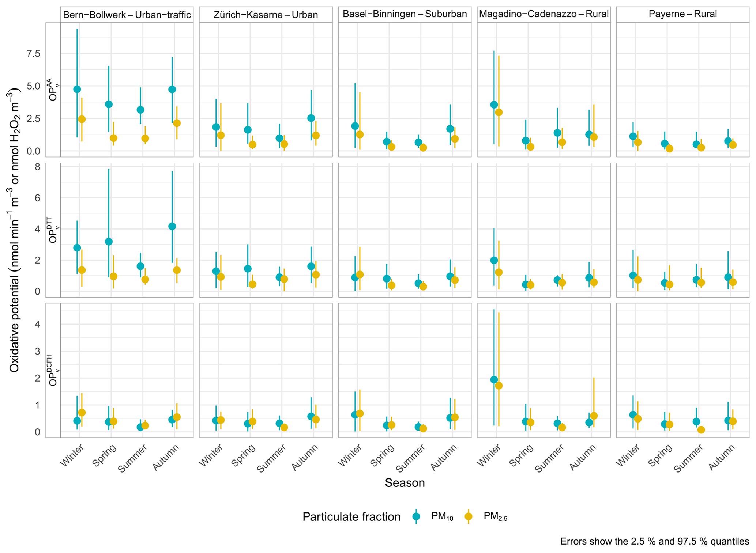Click the Season x-axis title
Screen dimensions: 756x553
pyautogui.click(x=405, y=483)
